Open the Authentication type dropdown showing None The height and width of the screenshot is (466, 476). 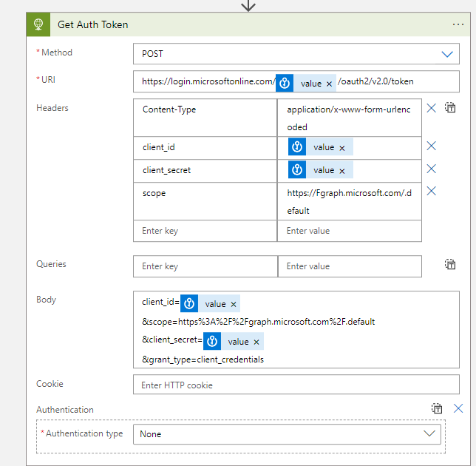[x=287, y=434]
